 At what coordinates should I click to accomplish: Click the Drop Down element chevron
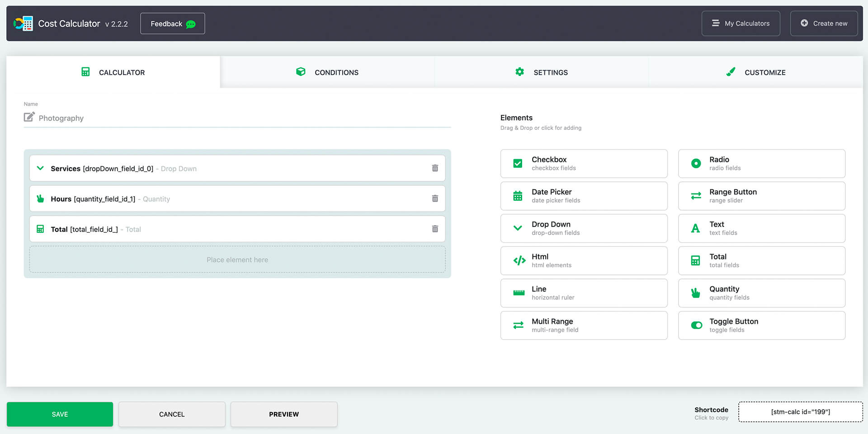click(x=518, y=228)
